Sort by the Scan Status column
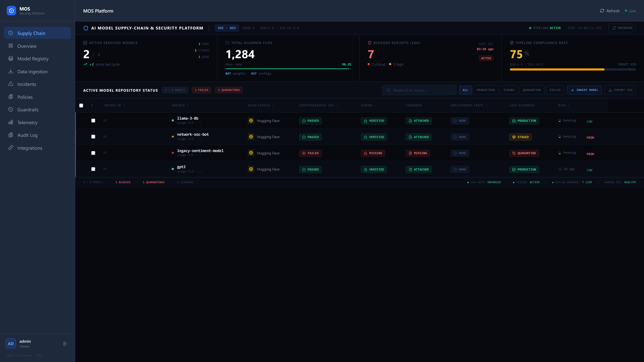This screenshot has width=644, height=362. [260, 105]
